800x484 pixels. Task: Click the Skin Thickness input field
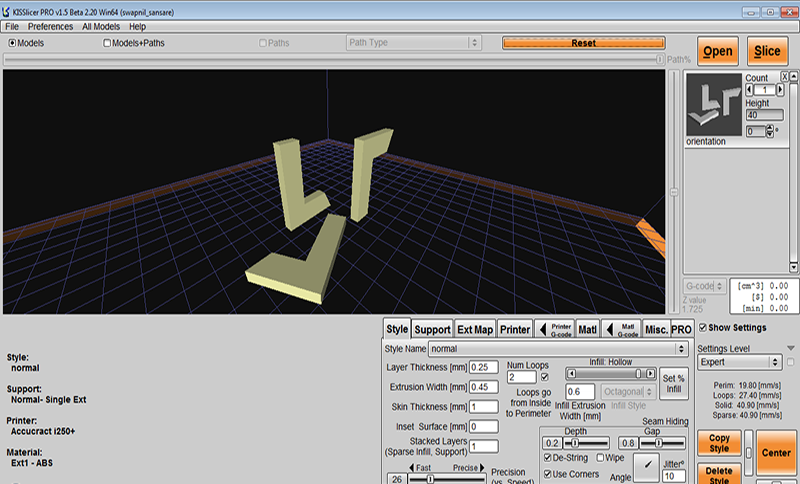[x=484, y=407]
